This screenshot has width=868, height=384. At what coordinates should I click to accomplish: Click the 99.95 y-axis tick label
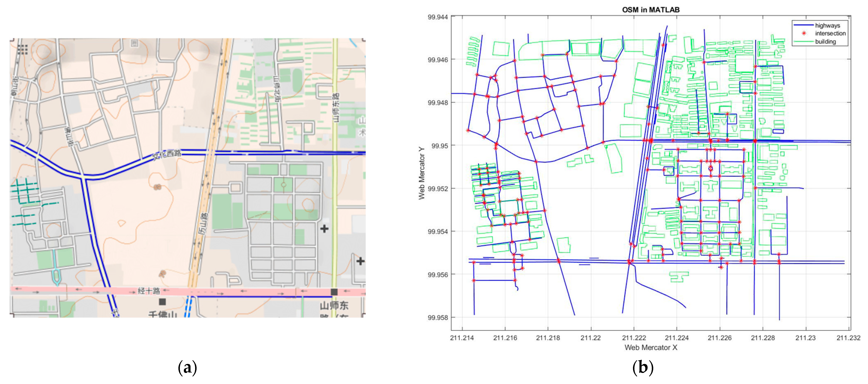coord(440,146)
